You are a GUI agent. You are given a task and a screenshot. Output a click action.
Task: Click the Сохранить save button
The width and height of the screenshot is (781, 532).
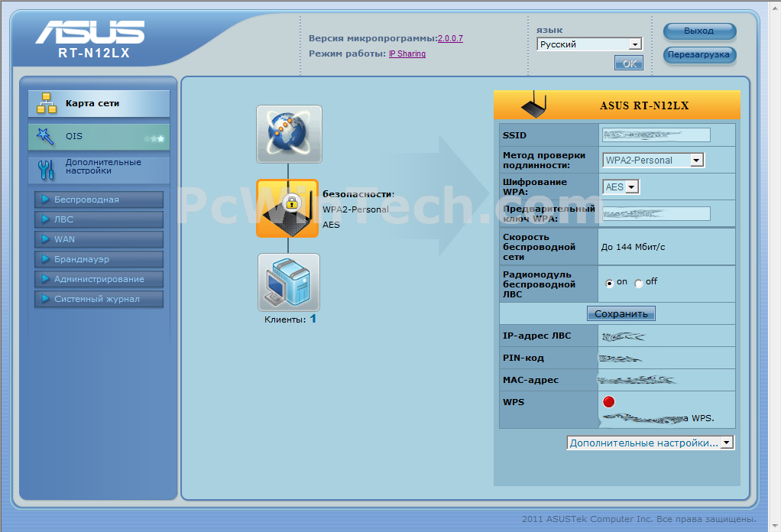(621, 314)
